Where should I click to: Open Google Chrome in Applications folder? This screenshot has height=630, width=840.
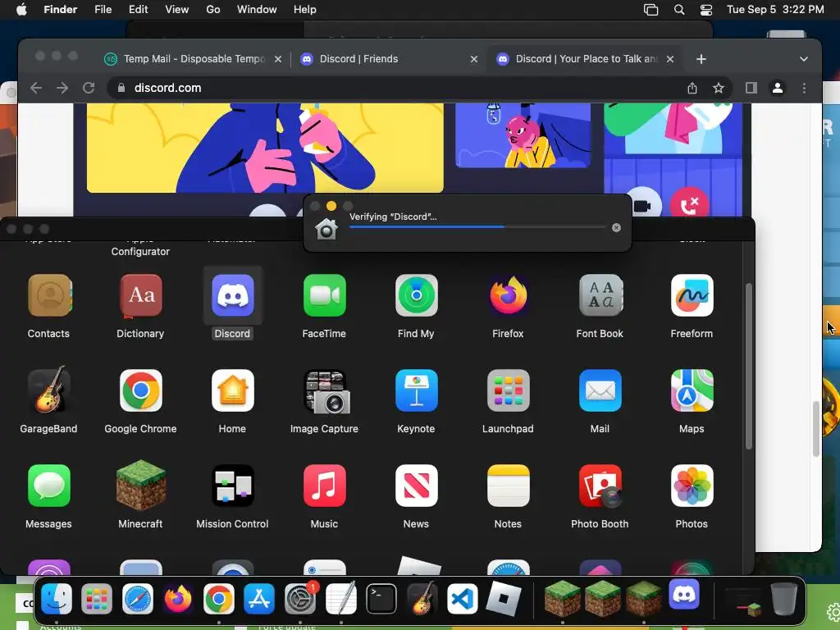click(x=141, y=390)
